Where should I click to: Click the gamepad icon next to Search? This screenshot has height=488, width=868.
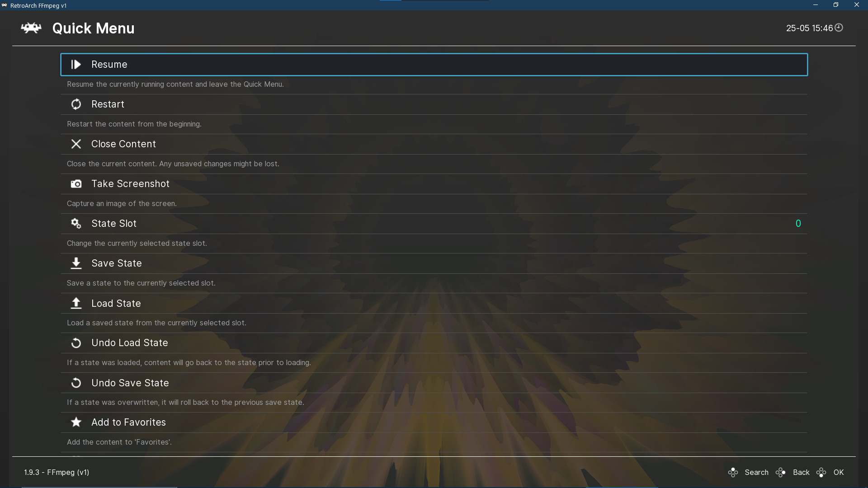click(x=733, y=472)
